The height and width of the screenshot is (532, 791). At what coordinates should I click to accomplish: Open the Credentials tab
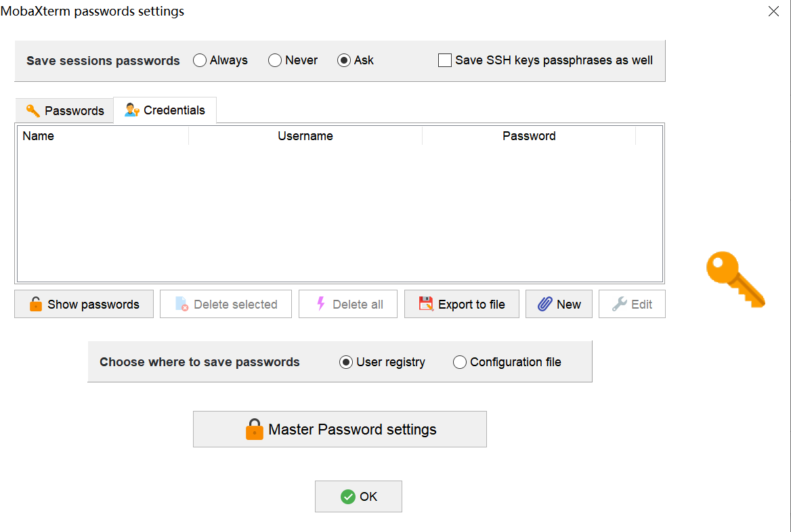(165, 110)
